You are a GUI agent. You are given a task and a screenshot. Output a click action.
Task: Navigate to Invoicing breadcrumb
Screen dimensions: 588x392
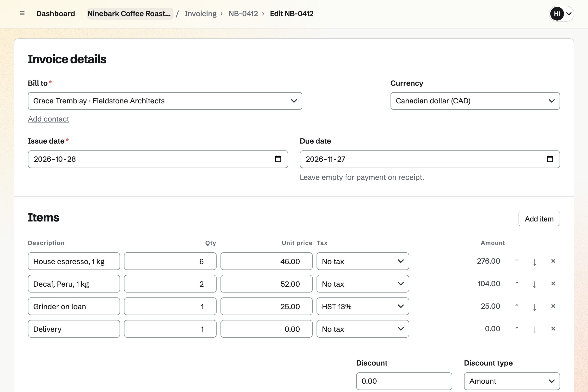tap(200, 13)
